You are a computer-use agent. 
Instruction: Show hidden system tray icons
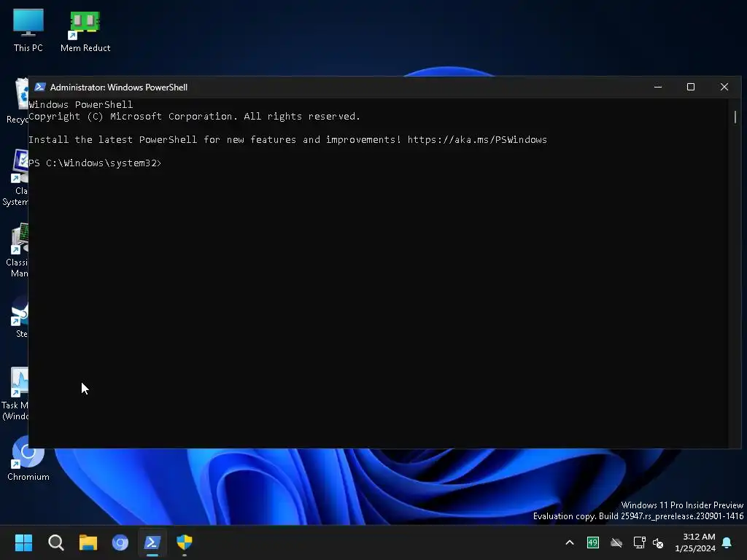[x=569, y=542]
